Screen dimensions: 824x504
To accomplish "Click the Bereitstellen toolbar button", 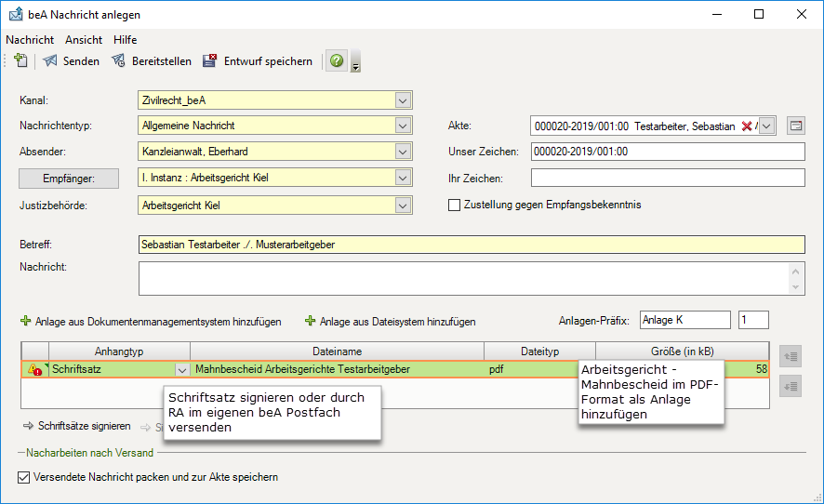I will [151, 61].
